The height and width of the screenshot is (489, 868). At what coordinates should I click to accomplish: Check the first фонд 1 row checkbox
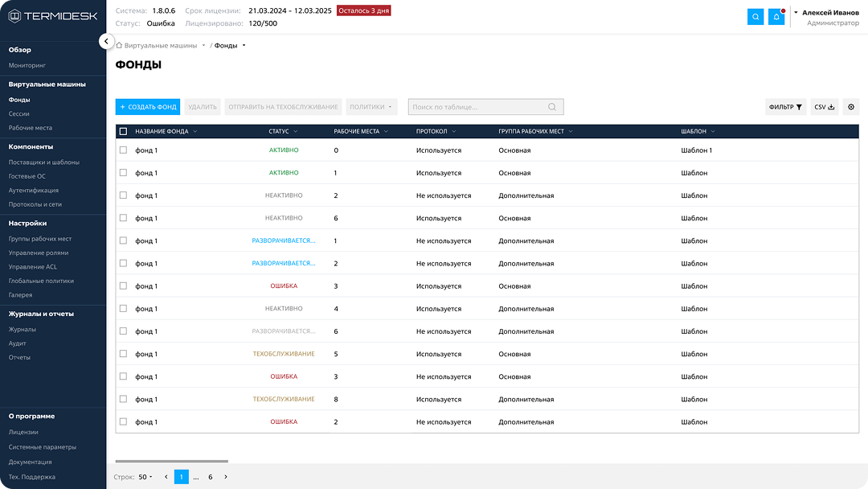tap(123, 150)
